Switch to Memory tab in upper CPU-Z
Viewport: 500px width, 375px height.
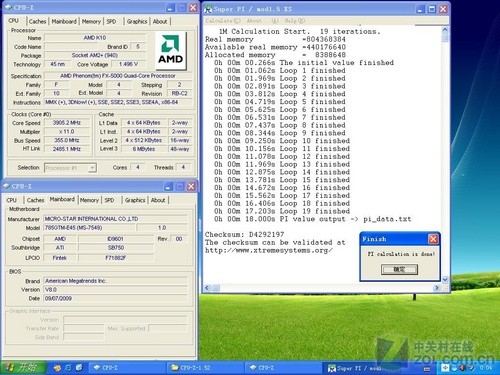[x=91, y=22]
